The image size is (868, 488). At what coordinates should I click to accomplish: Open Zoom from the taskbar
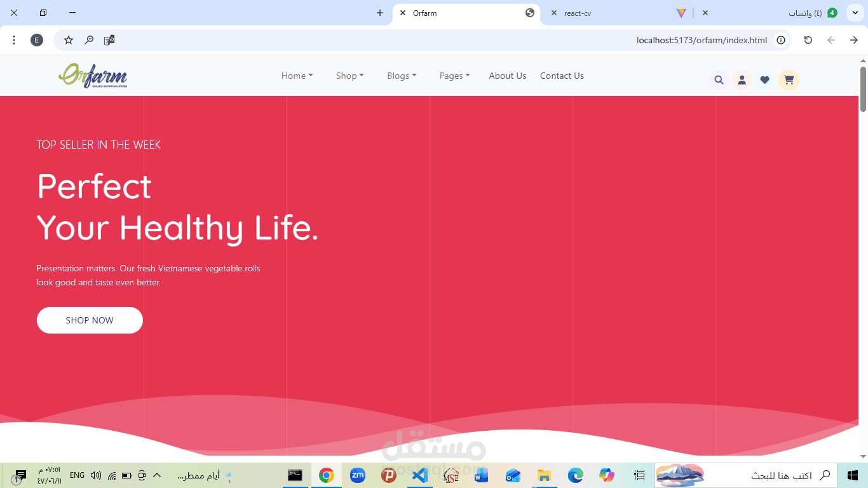(x=357, y=475)
